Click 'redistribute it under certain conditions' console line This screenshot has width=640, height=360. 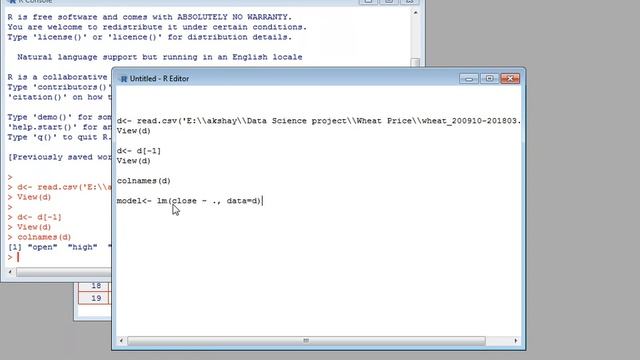click(x=157, y=27)
